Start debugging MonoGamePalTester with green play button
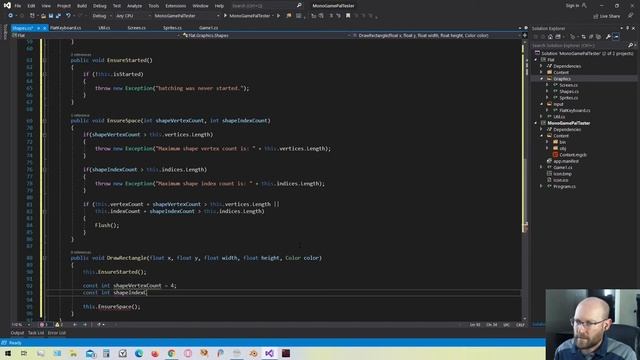The image size is (640, 360). [x=247, y=16]
